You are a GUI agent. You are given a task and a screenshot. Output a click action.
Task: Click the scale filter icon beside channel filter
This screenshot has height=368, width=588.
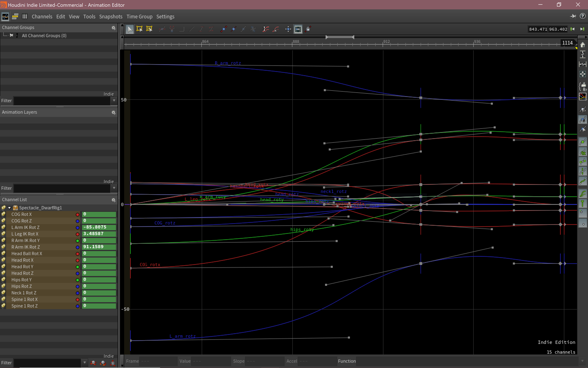click(113, 363)
